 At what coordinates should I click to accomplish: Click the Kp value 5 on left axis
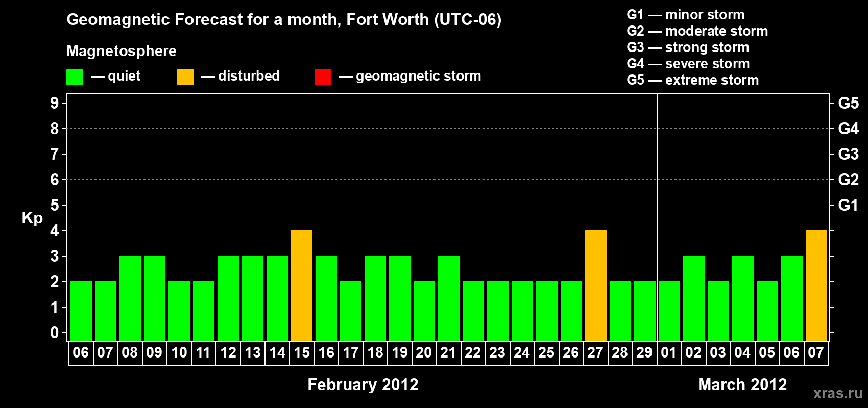55,205
